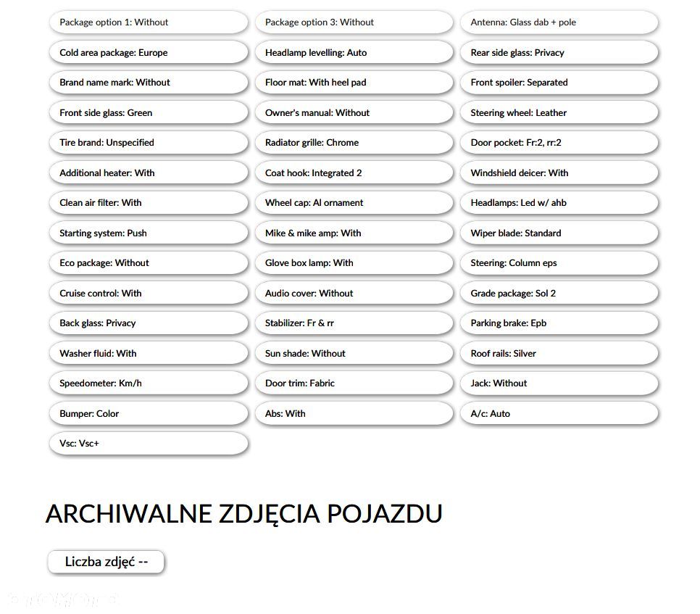Click 'Mike & mike amp: With' item
The image size is (700, 614).
tap(354, 233)
